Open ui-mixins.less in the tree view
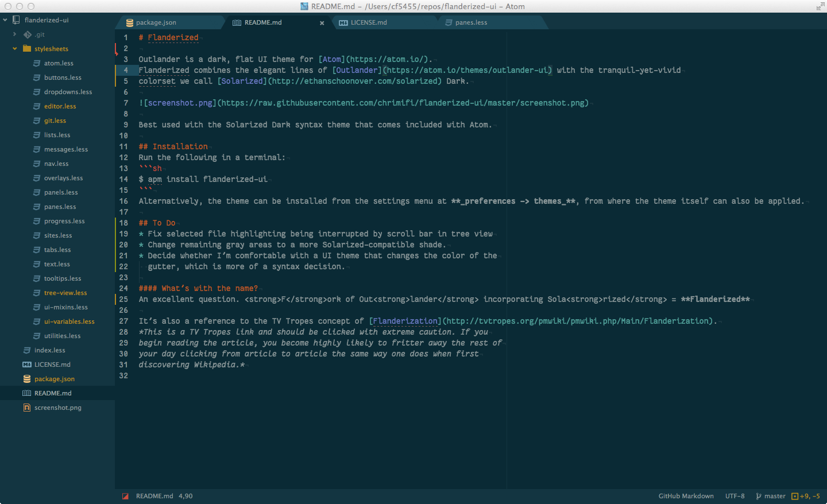Image resolution: width=827 pixels, height=504 pixels. 66,307
